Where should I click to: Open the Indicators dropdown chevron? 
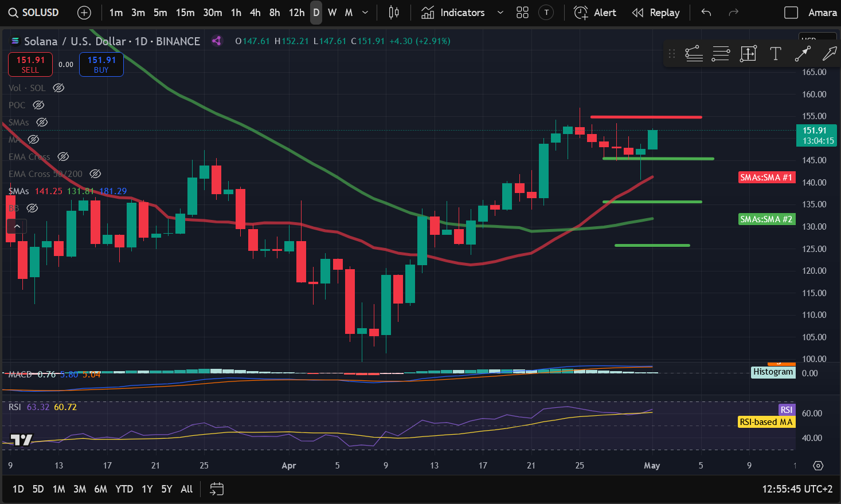[x=499, y=12]
